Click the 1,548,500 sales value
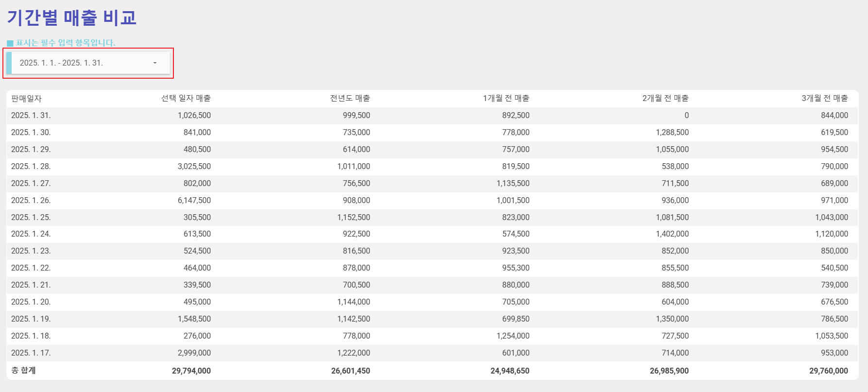This screenshot has width=868, height=392. coord(194,319)
